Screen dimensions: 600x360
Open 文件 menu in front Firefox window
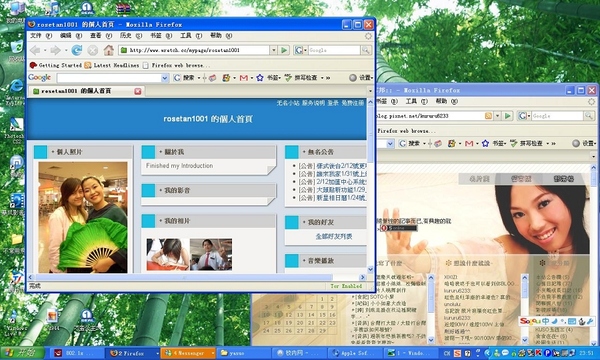pyautogui.click(x=41, y=36)
